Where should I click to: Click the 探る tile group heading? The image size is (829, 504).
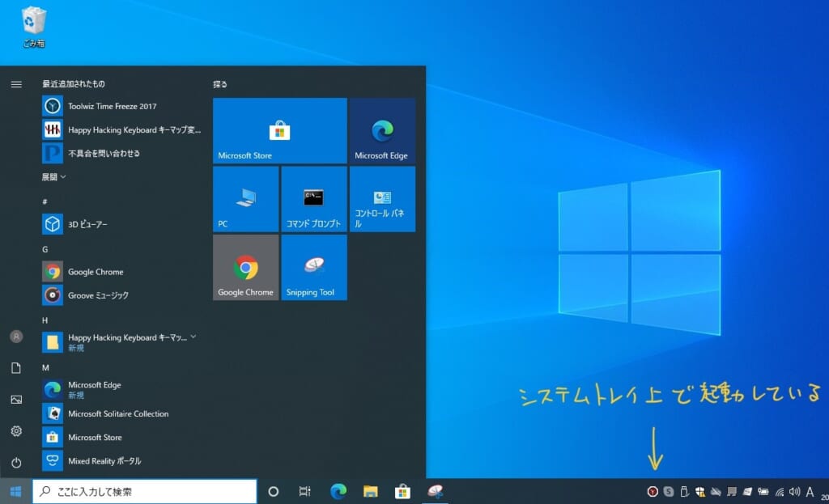(x=220, y=84)
